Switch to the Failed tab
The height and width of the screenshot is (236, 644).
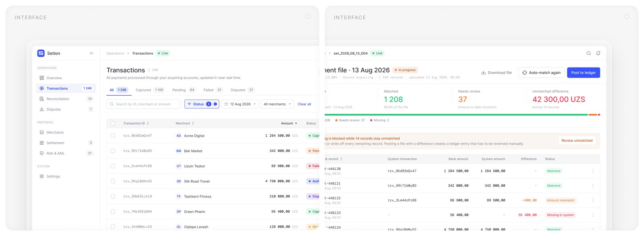(213, 90)
